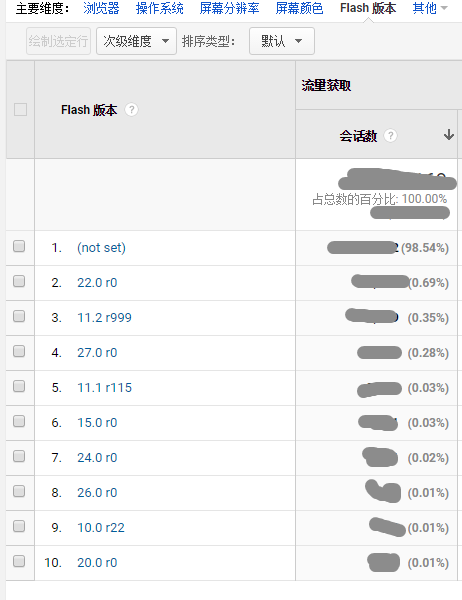Click help icon beside 会话数 column
The image size is (462, 600).
390,135
